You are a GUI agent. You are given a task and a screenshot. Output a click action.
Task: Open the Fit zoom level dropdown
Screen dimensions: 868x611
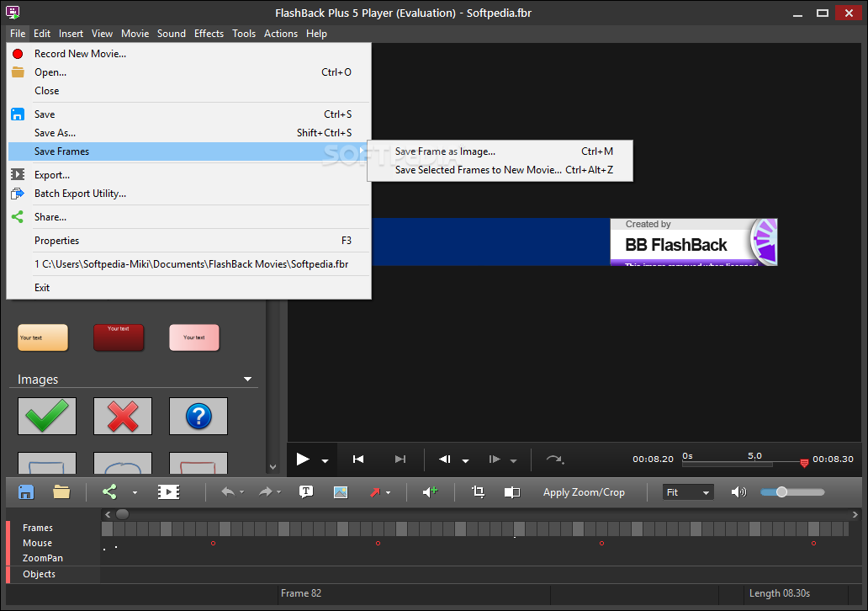(x=688, y=492)
